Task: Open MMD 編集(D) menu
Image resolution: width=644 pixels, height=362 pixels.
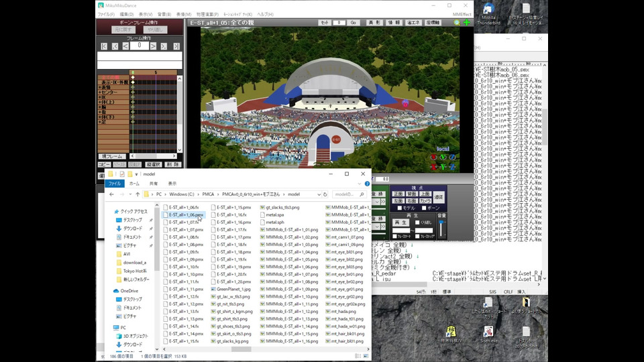Action: (x=127, y=14)
